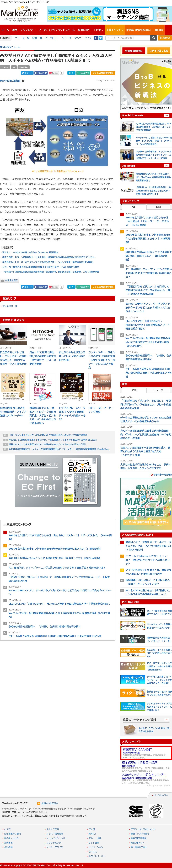Viewport: 172px width, 868px height.
Task: Click the Twitter icon next to the search box
Action: (100, 38)
